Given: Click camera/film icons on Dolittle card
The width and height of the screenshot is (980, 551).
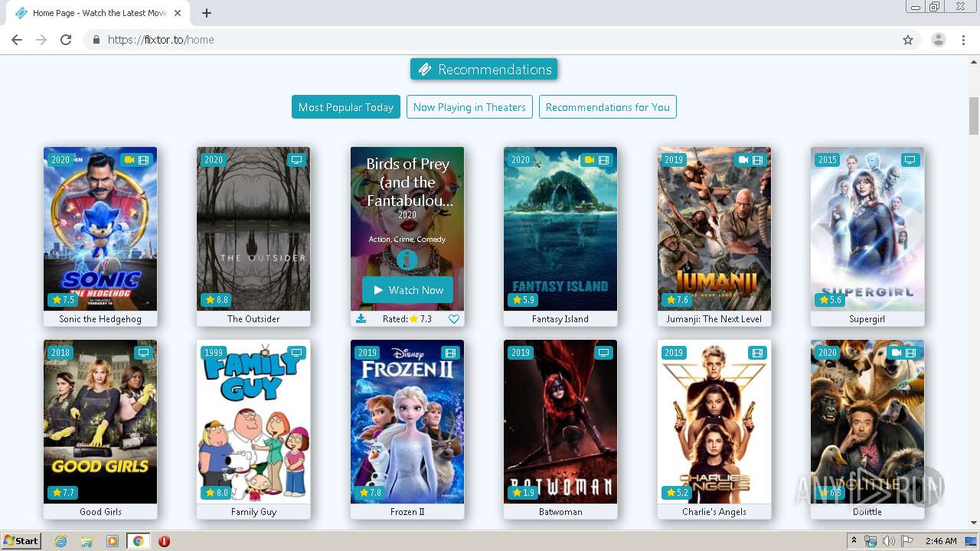Looking at the screenshot, I should pos(903,353).
